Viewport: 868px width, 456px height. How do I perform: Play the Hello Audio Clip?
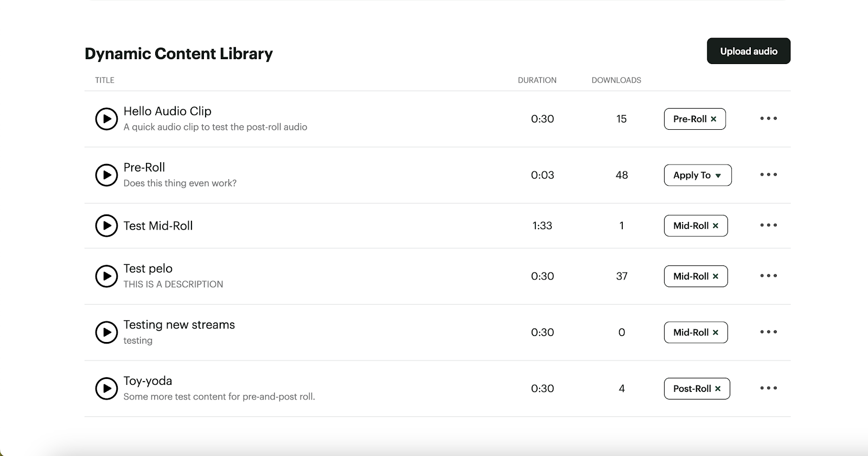[x=106, y=119]
